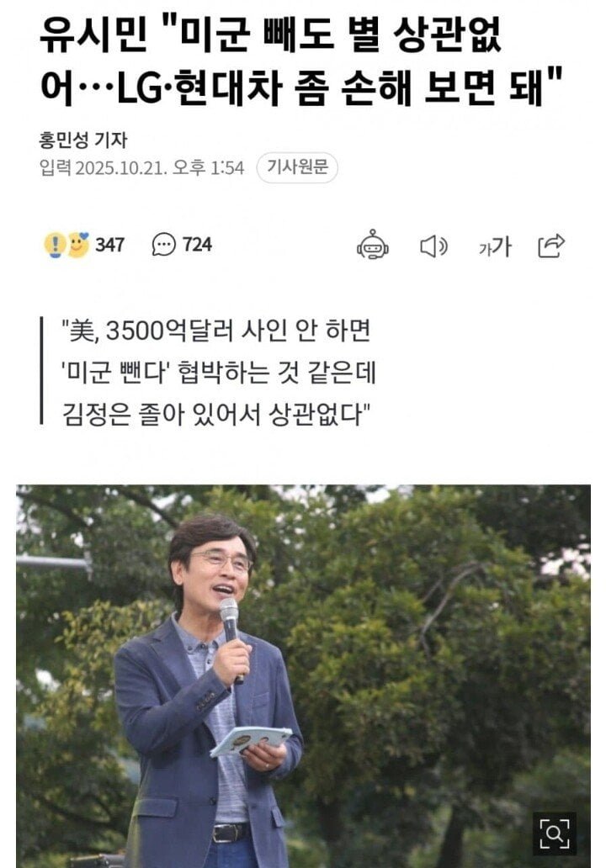This screenshot has width=606, height=868.
Task: Open the AI summary robot icon
Action: [372, 245]
